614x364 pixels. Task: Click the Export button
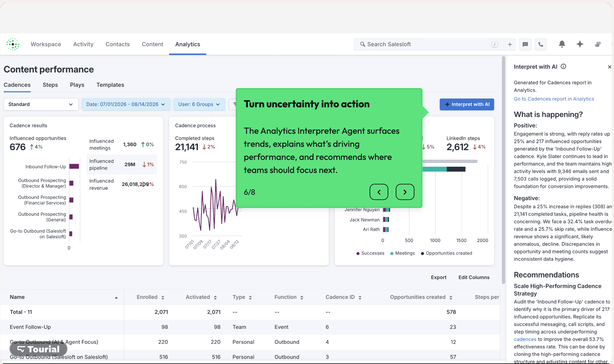(x=439, y=277)
